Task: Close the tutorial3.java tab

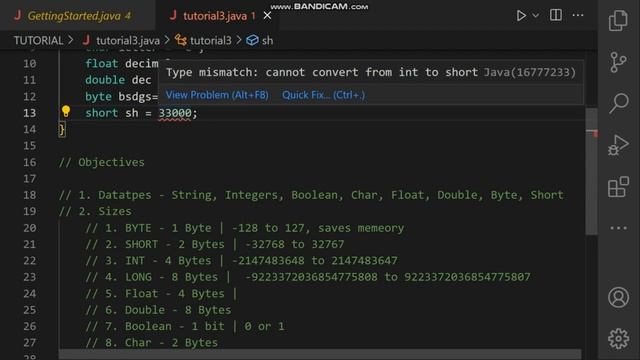Action: (267, 16)
